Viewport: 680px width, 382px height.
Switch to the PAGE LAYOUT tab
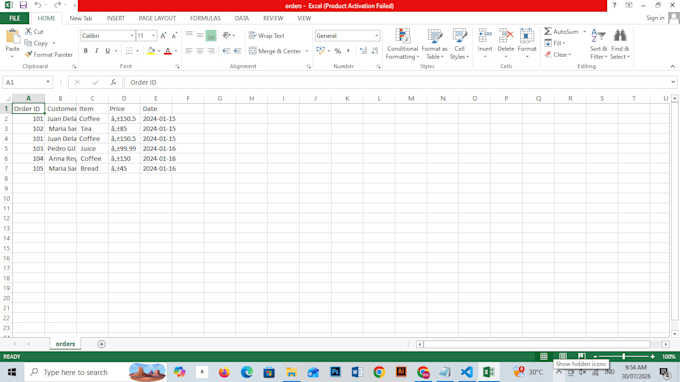[x=157, y=18]
